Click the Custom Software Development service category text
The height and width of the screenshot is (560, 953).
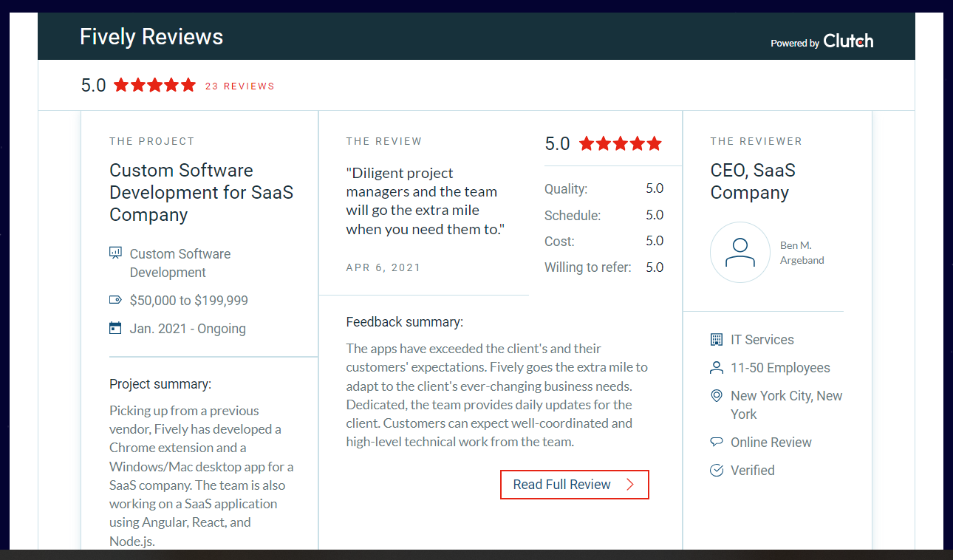[180, 263]
